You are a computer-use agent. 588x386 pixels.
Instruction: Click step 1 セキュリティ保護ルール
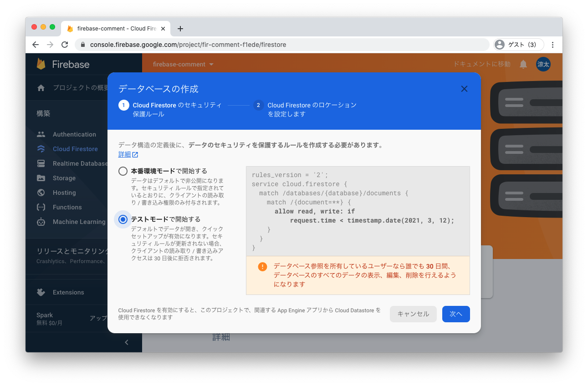[x=171, y=110]
